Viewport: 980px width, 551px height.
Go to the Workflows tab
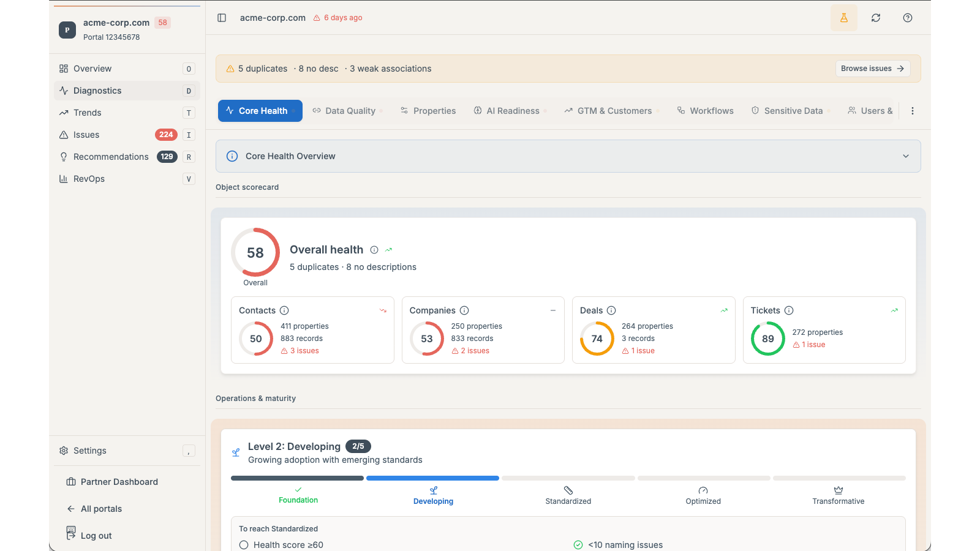coord(705,111)
